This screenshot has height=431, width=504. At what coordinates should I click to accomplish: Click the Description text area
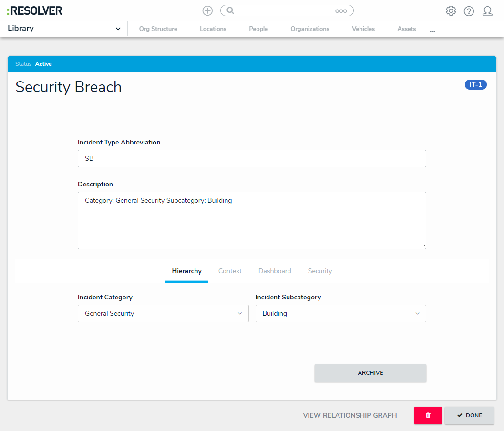click(x=252, y=220)
